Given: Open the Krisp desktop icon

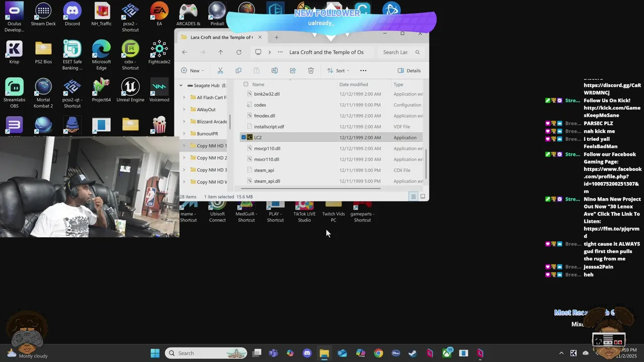Looking at the screenshot, I should [14, 52].
